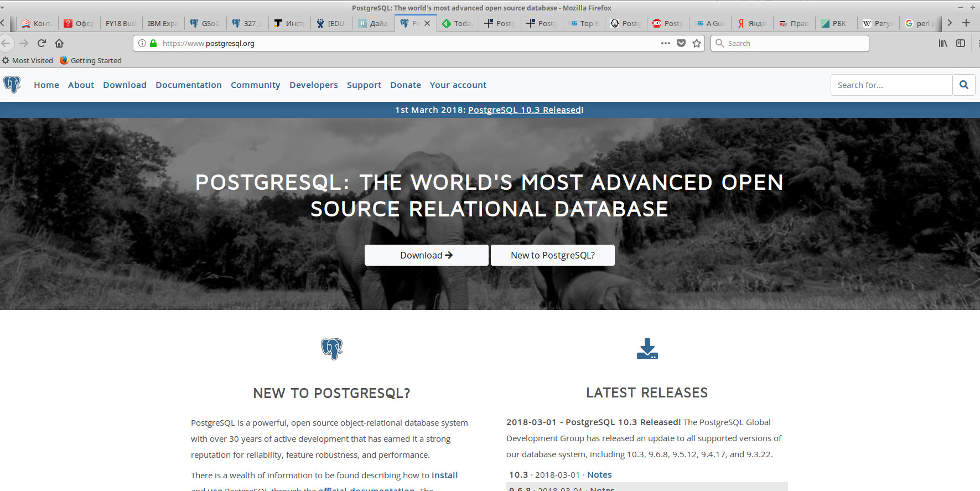Switch to the FY18 Bud tab

(121, 23)
